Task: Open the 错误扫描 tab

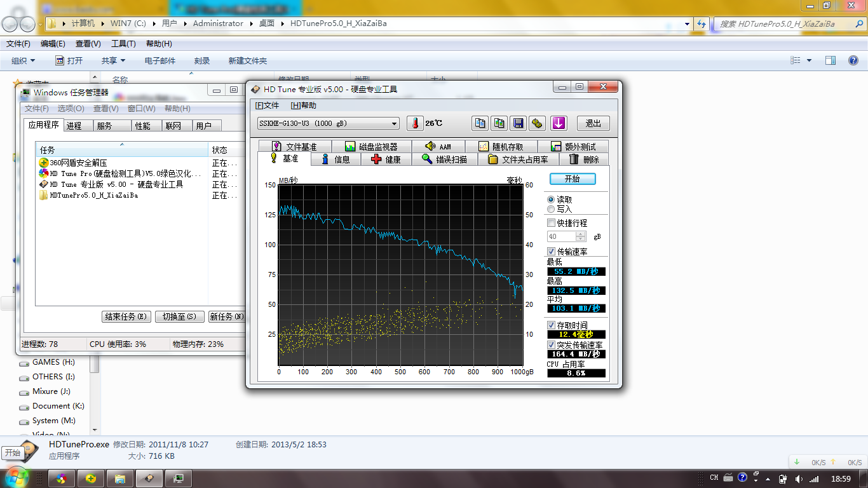Action: (444, 159)
